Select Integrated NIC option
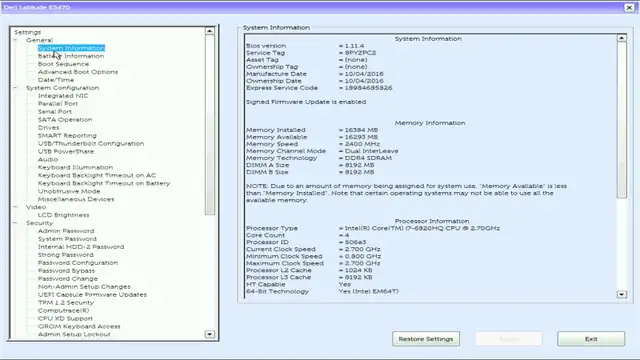This screenshot has width=640, height=360. click(x=63, y=96)
